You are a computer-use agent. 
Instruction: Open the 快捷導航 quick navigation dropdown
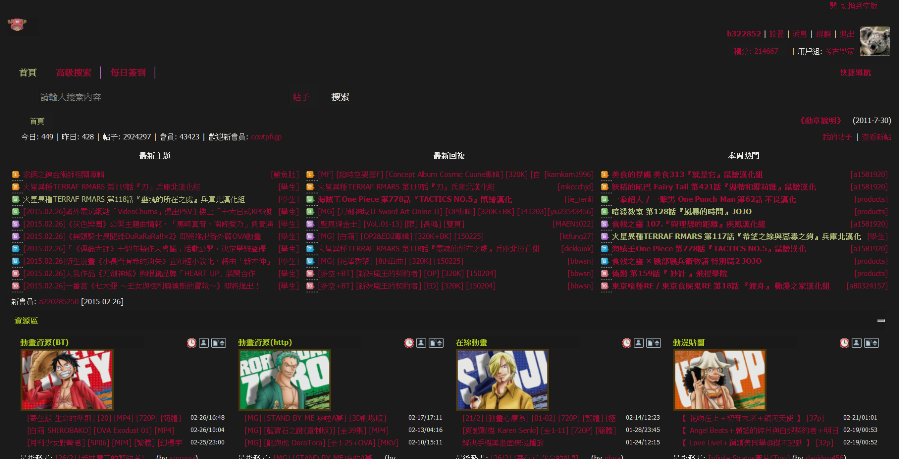(x=855, y=73)
